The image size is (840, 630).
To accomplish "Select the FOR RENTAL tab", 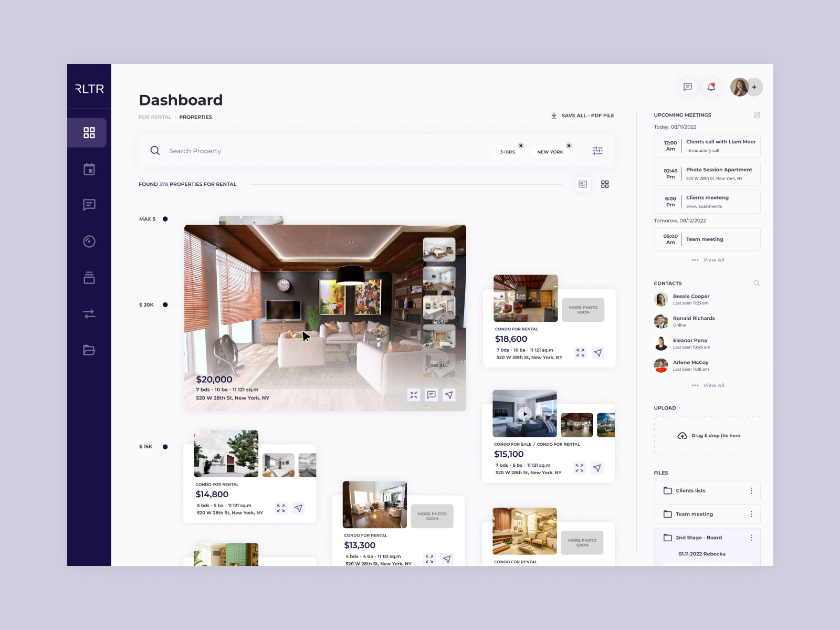I will click(155, 117).
